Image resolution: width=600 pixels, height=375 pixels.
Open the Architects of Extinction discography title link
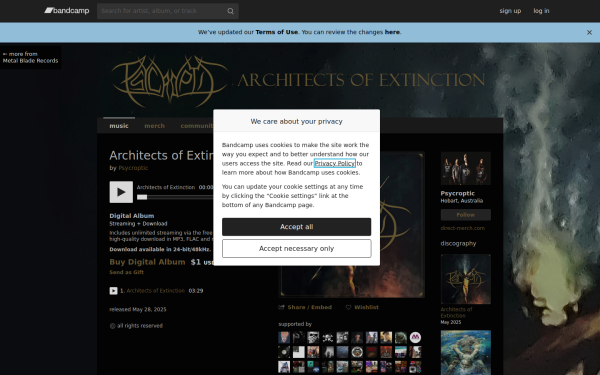[x=457, y=313]
